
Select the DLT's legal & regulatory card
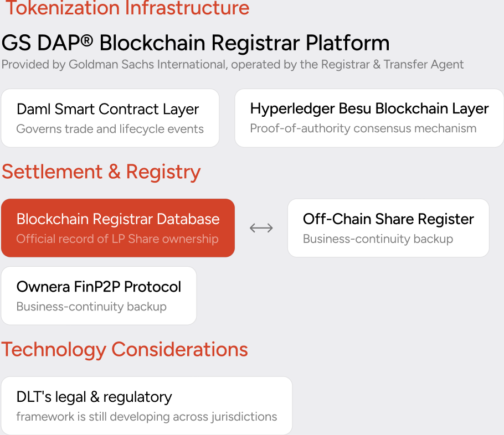coord(147,406)
